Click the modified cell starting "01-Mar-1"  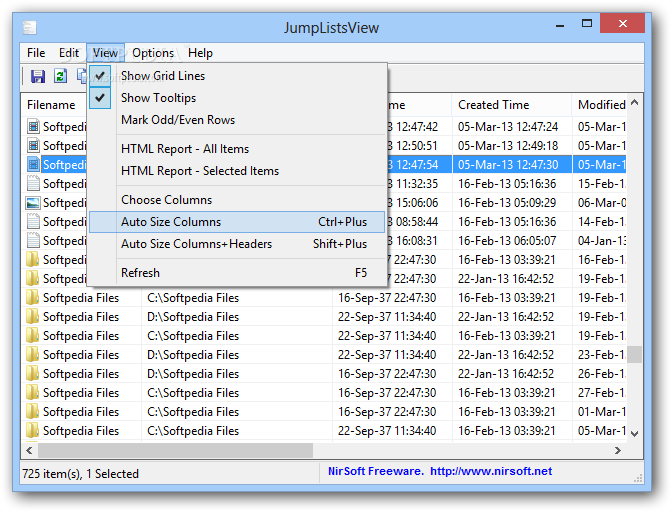tap(602, 412)
